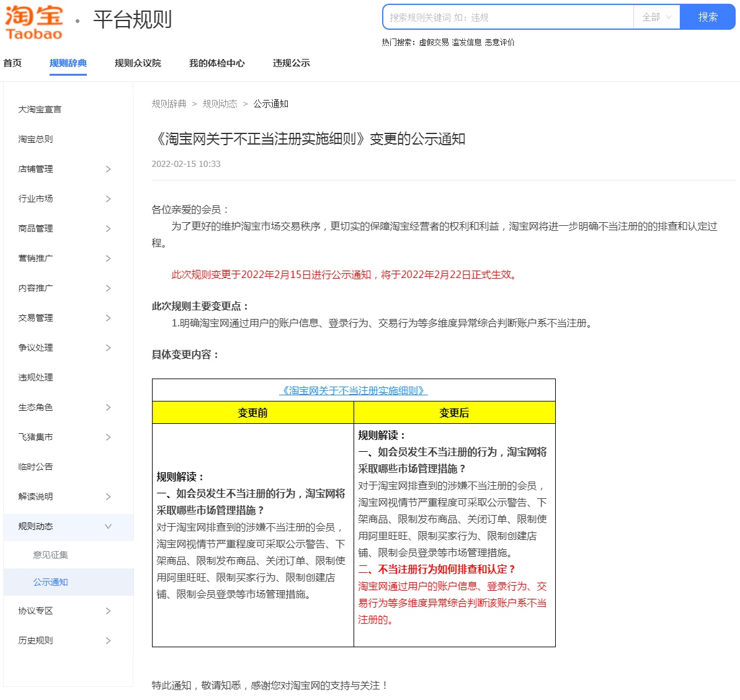Expand 争议处理 sidebar chevron
The height and width of the screenshot is (700, 740).
click(x=108, y=348)
